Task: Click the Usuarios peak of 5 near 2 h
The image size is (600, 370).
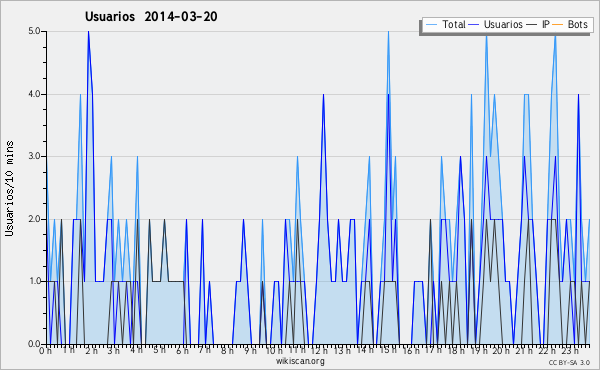Action: [88, 32]
